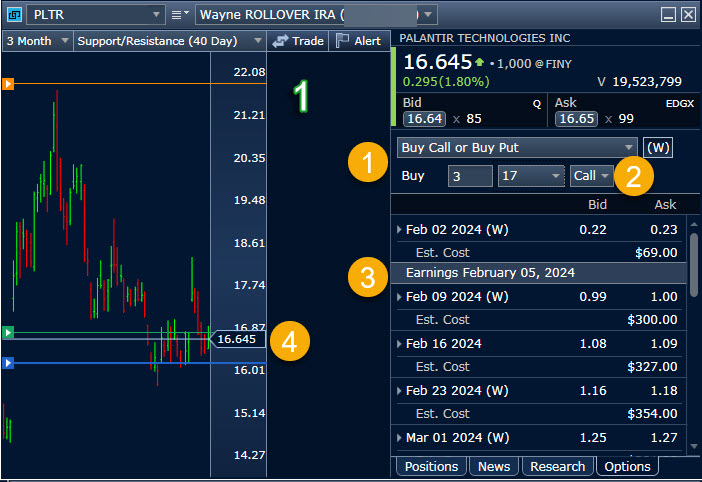
Task: Click the bid price 16.64 button
Action: (422, 119)
